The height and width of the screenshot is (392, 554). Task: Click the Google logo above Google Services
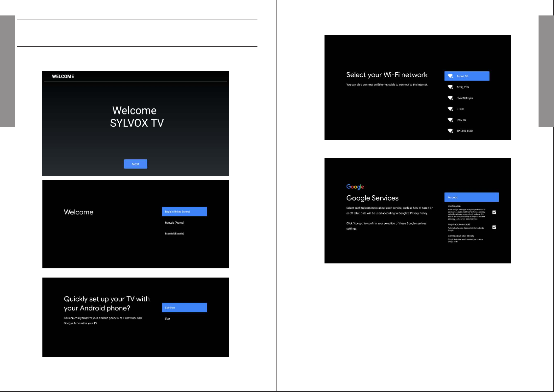coord(355,187)
